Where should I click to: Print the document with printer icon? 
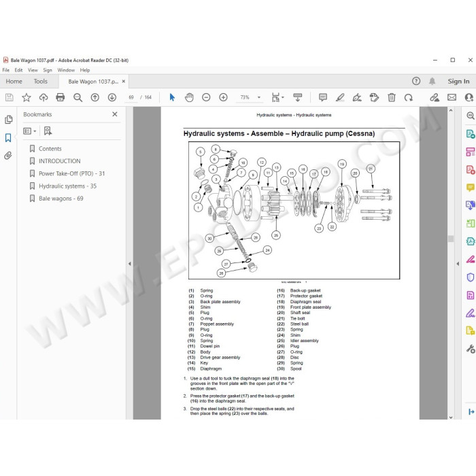[x=61, y=97]
